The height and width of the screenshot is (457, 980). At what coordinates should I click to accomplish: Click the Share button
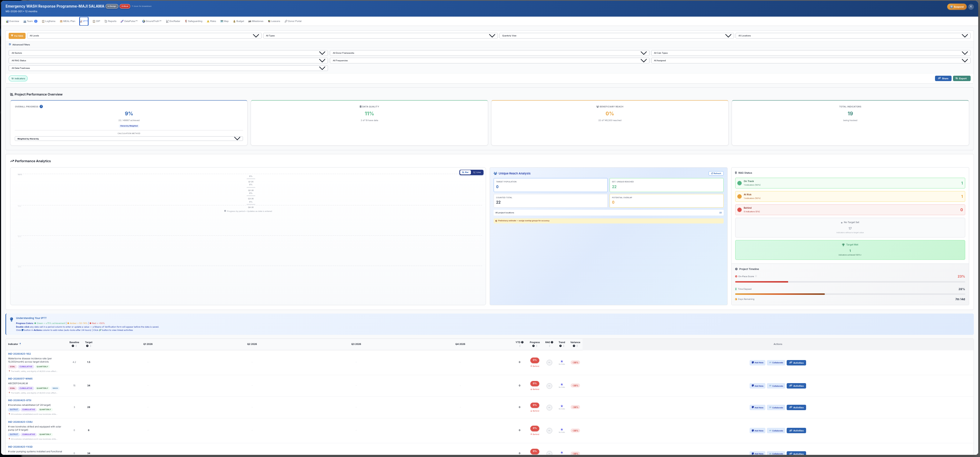[x=943, y=79]
